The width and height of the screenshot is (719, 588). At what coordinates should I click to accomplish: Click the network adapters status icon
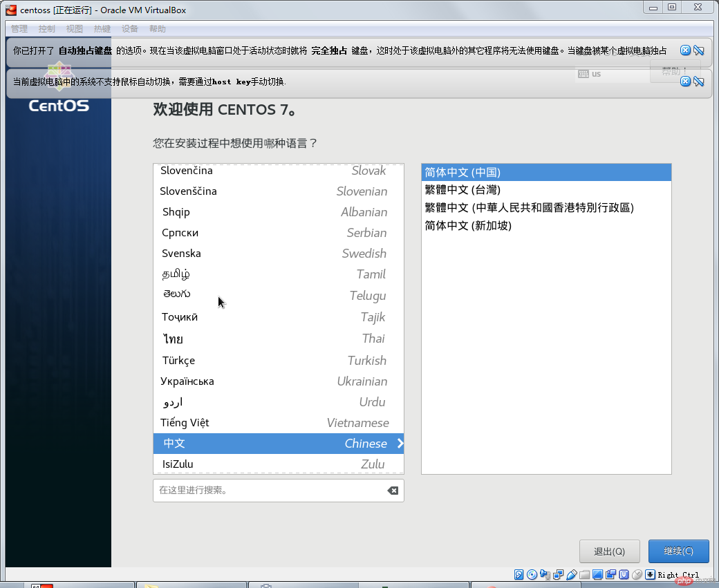pos(558,574)
